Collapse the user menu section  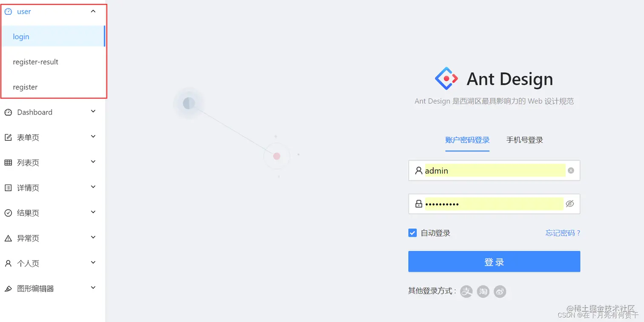(x=93, y=12)
